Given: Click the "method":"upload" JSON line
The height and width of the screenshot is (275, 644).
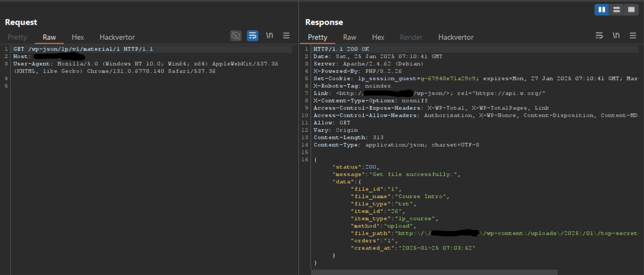Looking at the screenshot, I should pos(383,226).
